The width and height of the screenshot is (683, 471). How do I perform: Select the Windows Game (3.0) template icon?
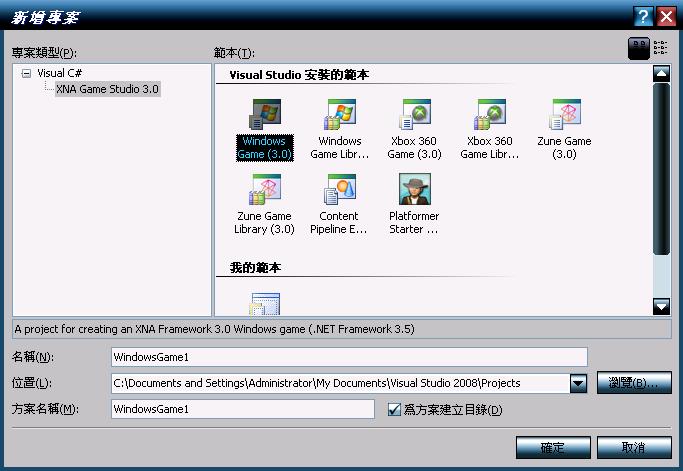(265, 114)
